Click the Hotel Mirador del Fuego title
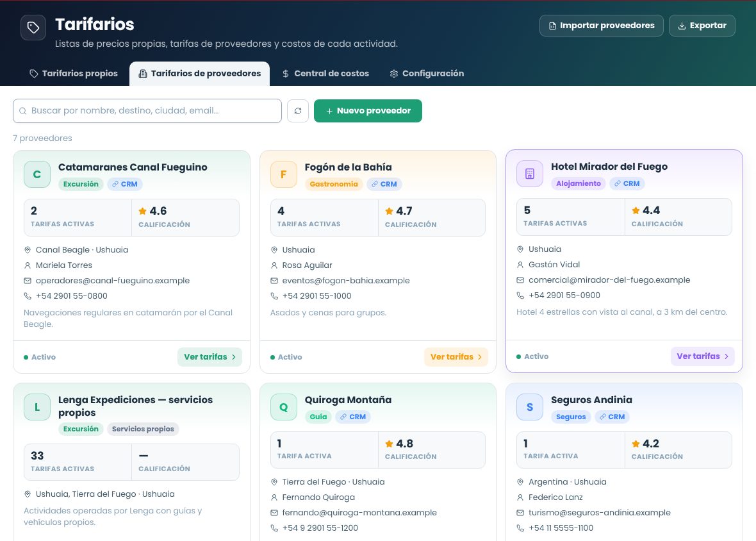Image resolution: width=756 pixels, height=541 pixels. [x=609, y=167]
